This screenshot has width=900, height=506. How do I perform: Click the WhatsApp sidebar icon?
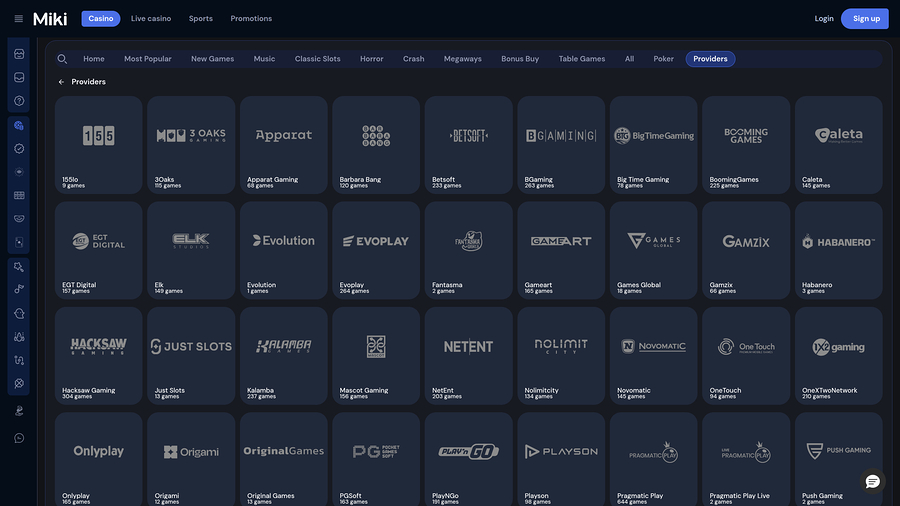[x=19, y=438]
